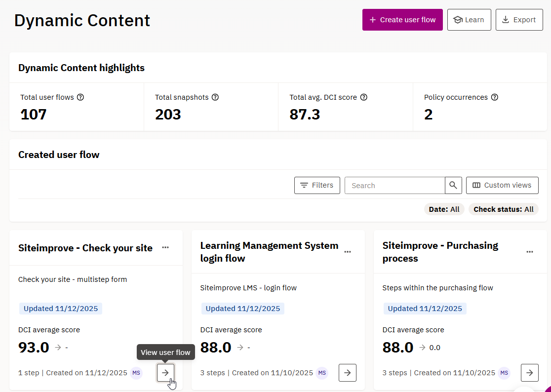Screen dimensions: 551x392
Task: Export the Dynamic Content data
Action: [519, 20]
